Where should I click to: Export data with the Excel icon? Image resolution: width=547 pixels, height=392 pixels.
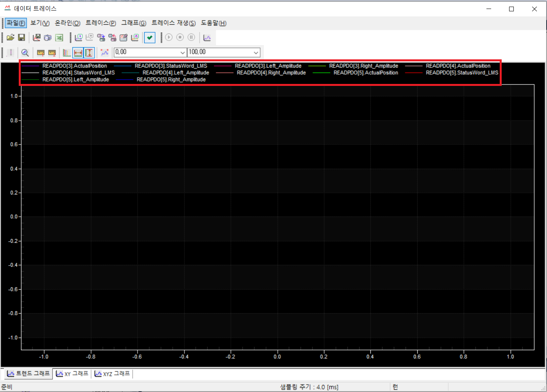point(59,37)
